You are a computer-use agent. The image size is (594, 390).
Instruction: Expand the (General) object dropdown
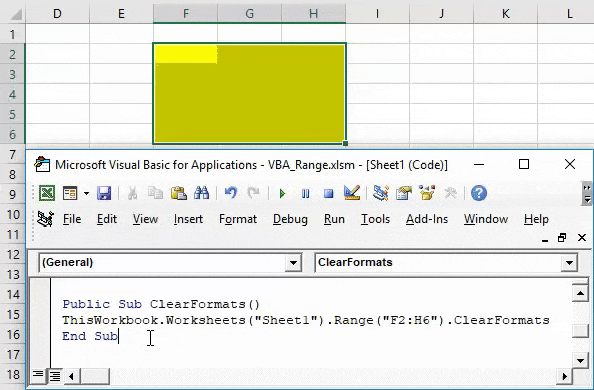point(293,263)
